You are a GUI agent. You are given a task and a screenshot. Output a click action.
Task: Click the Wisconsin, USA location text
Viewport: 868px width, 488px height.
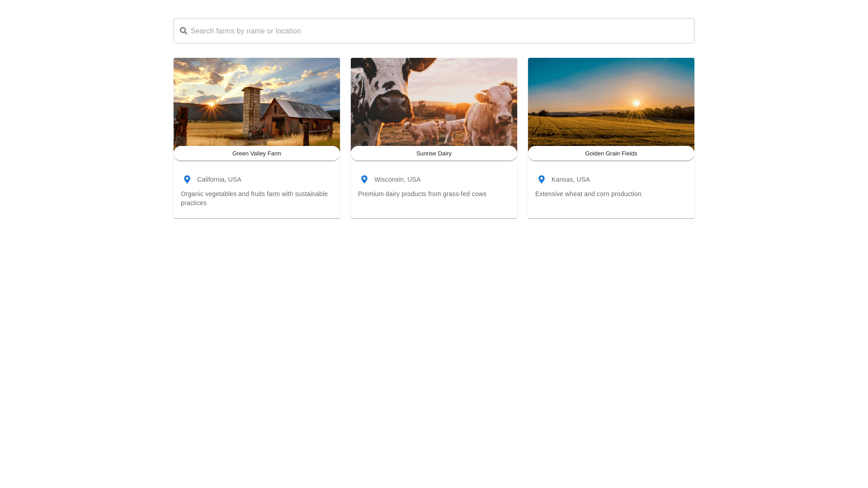(x=397, y=179)
